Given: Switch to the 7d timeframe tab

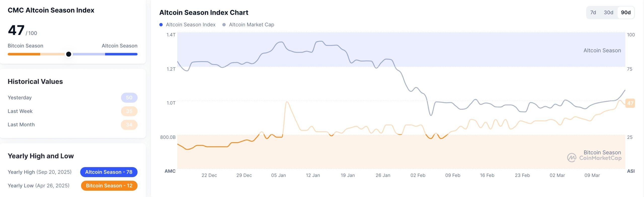Looking at the screenshot, I should [x=593, y=12].
